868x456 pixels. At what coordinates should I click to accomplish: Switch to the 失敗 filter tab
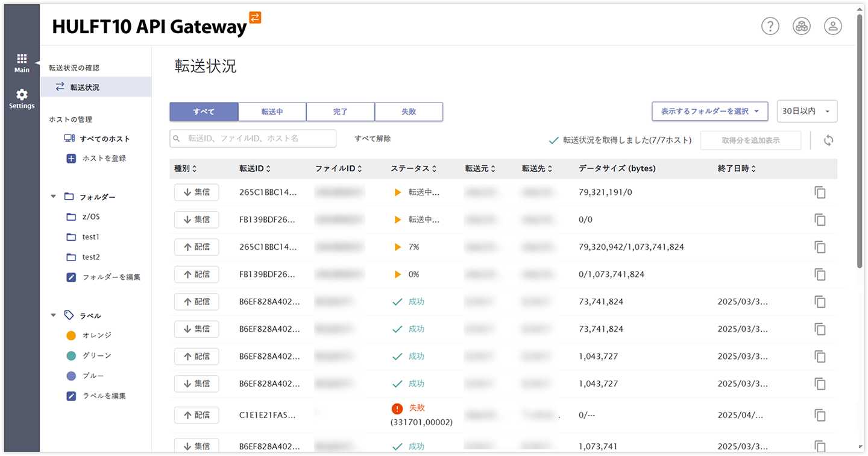click(x=409, y=112)
